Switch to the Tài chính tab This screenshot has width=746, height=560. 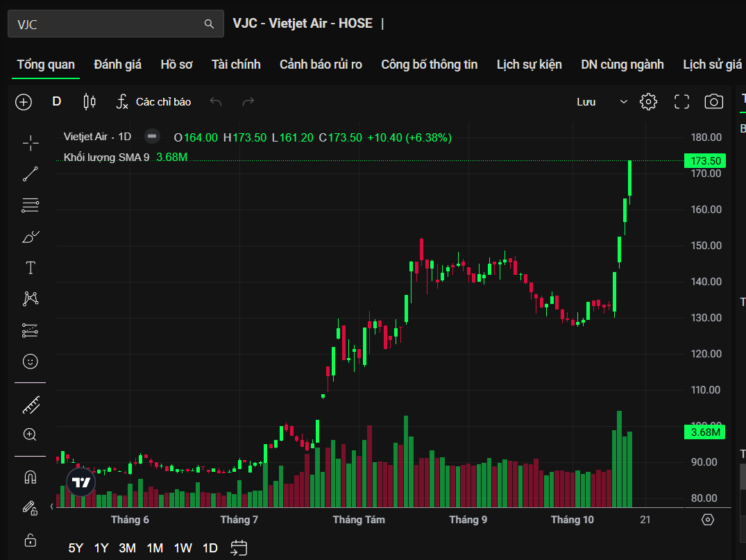click(x=236, y=65)
